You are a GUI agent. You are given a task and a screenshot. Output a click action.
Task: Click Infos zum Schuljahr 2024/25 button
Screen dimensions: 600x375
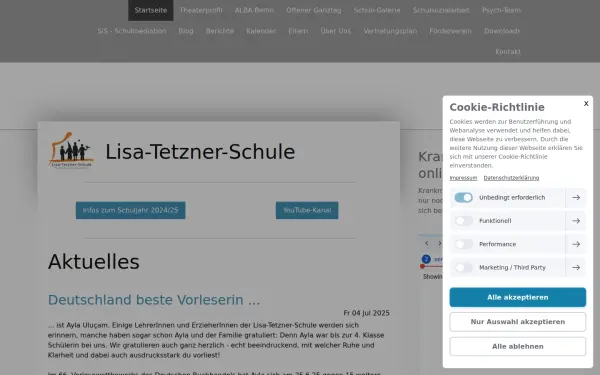(x=130, y=210)
